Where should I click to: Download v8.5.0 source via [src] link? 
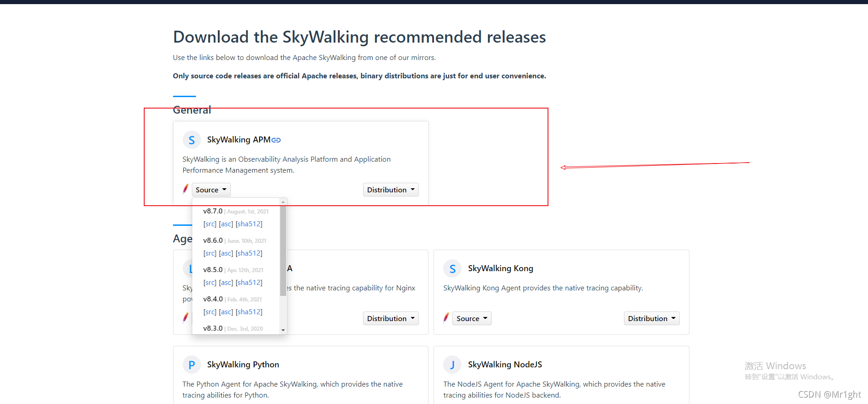pyautogui.click(x=210, y=283)
